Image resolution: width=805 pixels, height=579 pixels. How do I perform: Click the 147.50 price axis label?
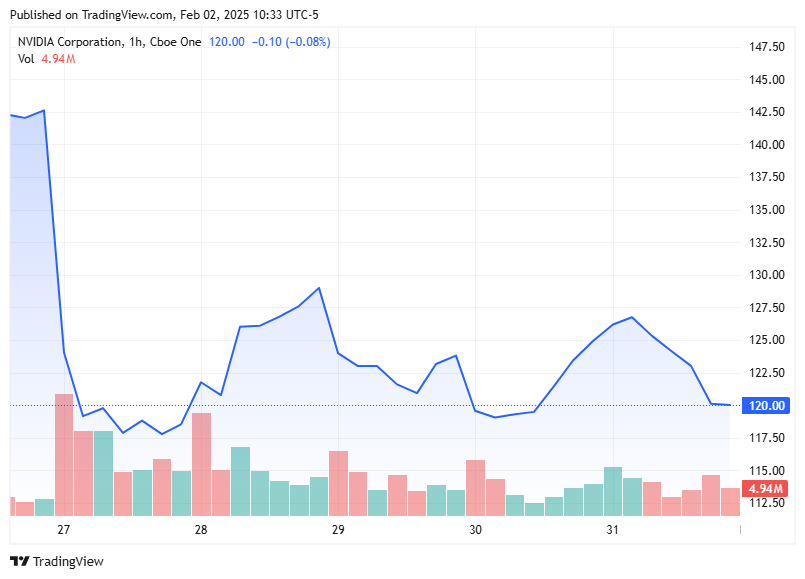(766, 47)
